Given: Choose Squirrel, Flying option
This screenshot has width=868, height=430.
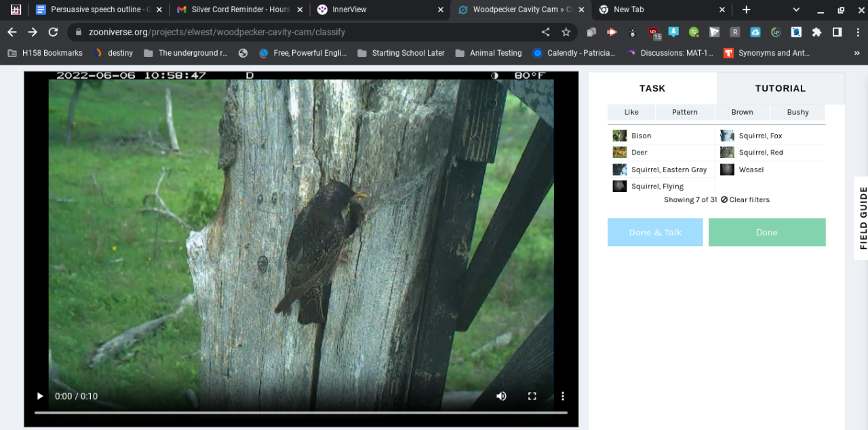Looking at the screenshot, I should tap(662, 186).
